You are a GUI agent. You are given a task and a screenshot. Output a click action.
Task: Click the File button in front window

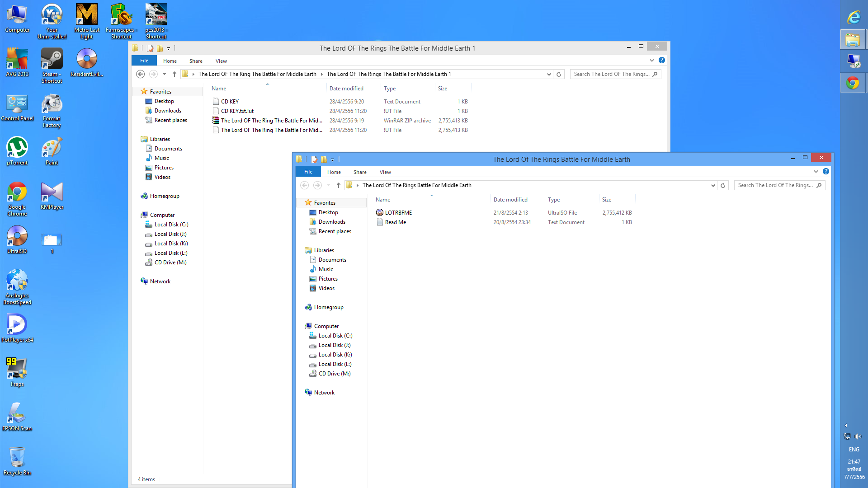[308, 172]
